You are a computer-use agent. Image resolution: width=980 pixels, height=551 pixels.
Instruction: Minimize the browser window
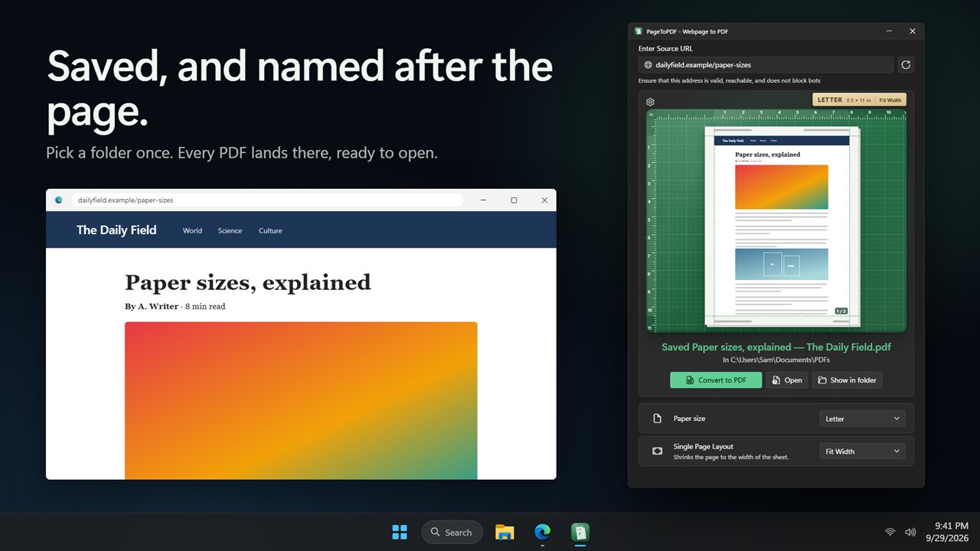[x=483, y=201]
